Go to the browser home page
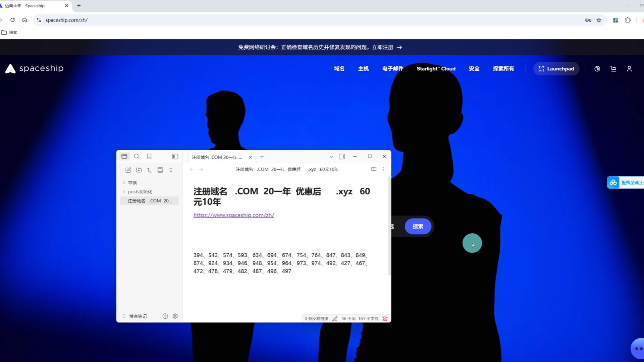 (x=24, y=20)
